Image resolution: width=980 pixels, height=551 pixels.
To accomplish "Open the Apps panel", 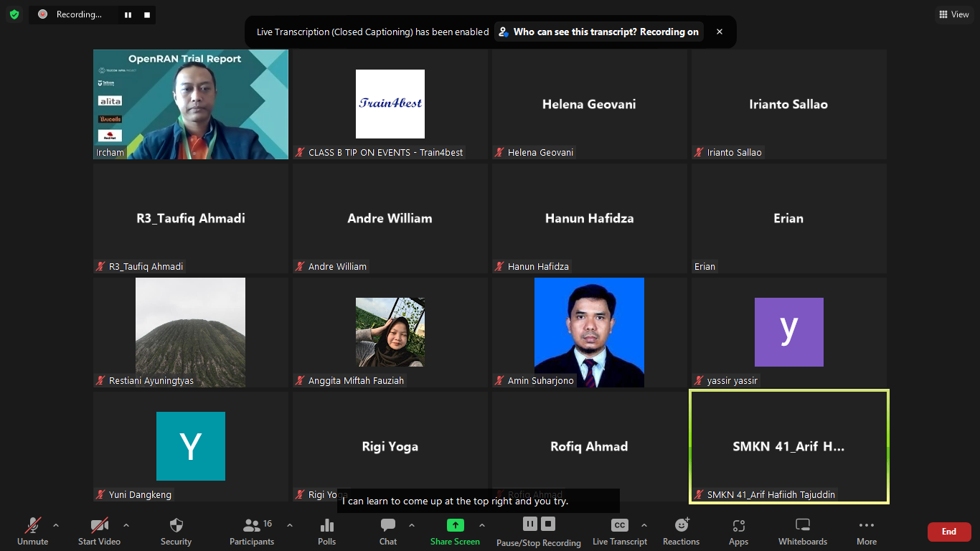I will (738, 526).
